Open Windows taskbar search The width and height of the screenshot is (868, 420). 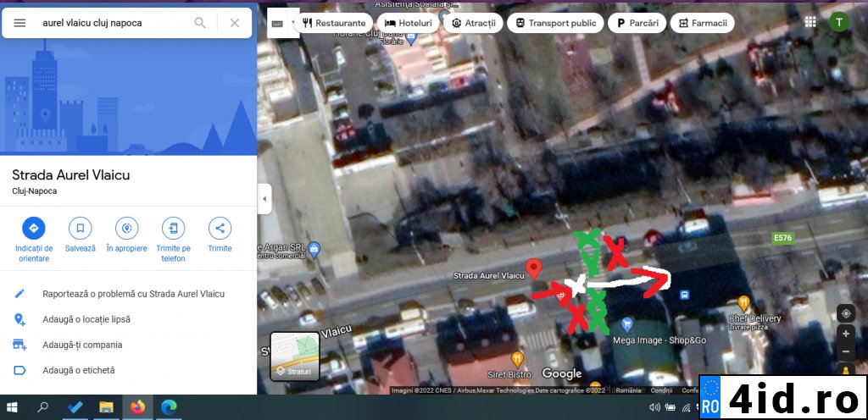(42, 408)
